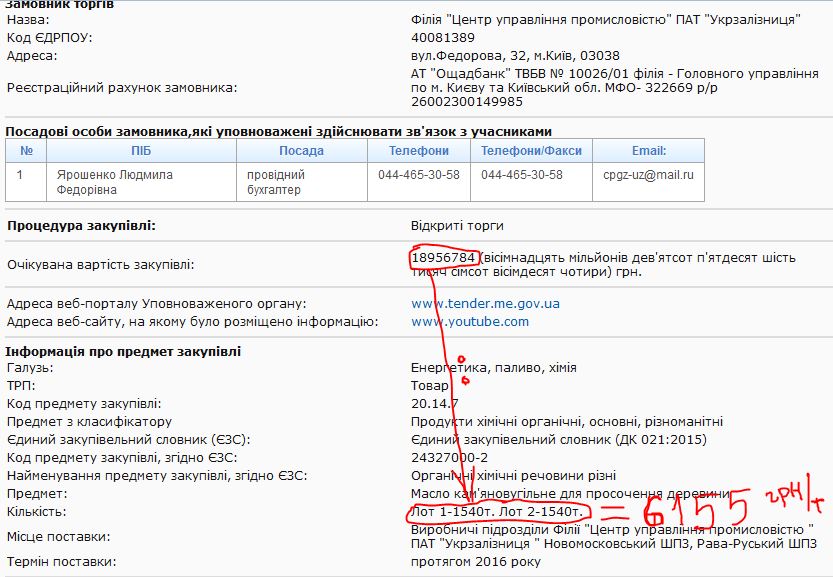
Task: Click the Email column header
Action: (648, 151)
